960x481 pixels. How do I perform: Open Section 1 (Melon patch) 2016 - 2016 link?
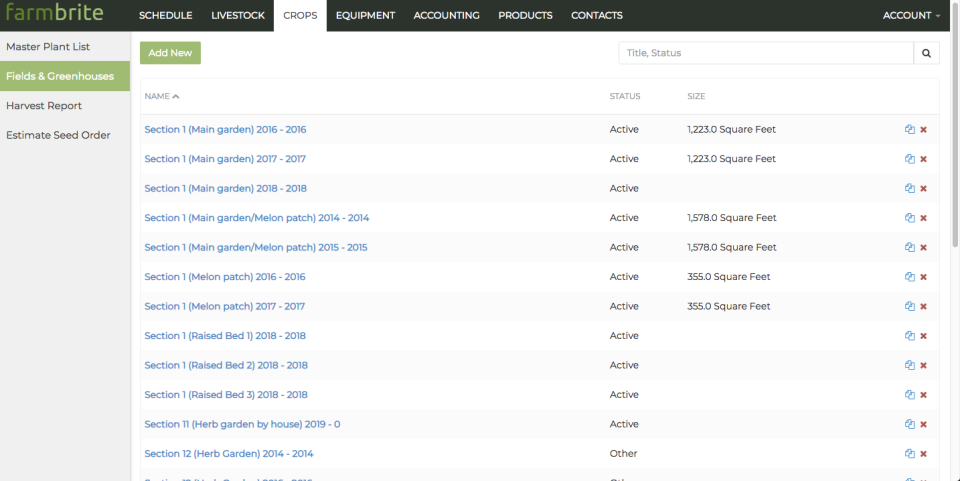[225, 277]
